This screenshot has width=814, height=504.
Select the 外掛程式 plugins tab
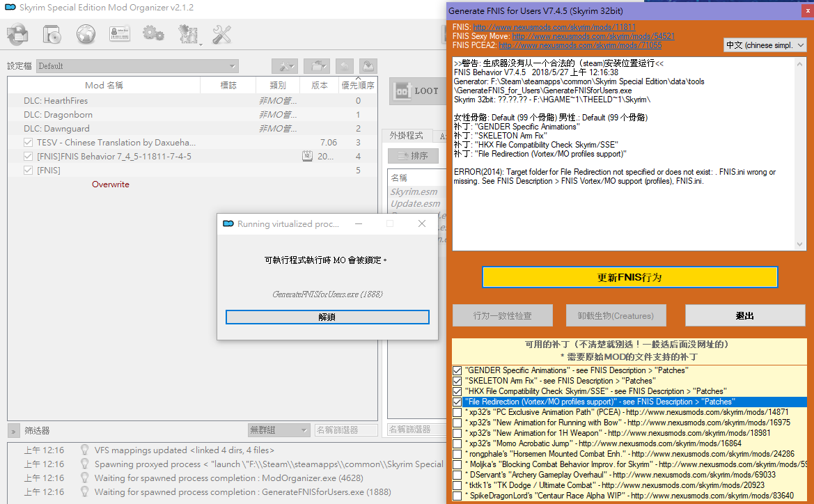pyautogui.click(x=407, y=136)
